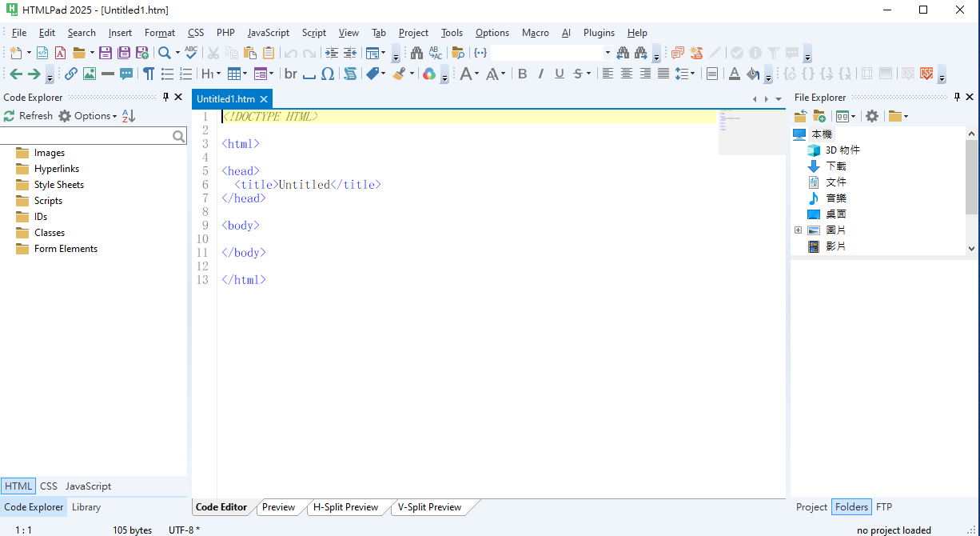Expand the 圖片 folder tree node
Viewport: 980px width, 536px height.
(798, 230)
